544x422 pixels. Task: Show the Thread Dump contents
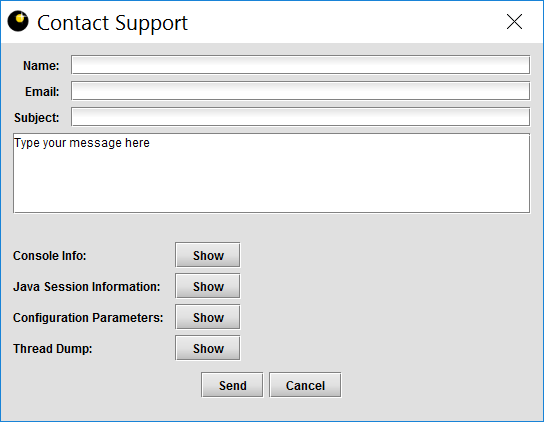(x=208, y=348)
